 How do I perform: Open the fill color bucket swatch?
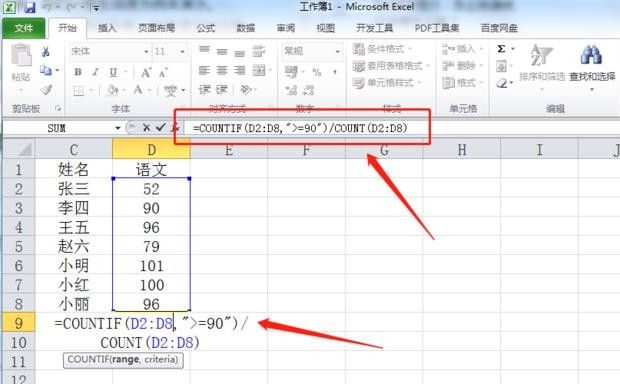click(113, 91)
